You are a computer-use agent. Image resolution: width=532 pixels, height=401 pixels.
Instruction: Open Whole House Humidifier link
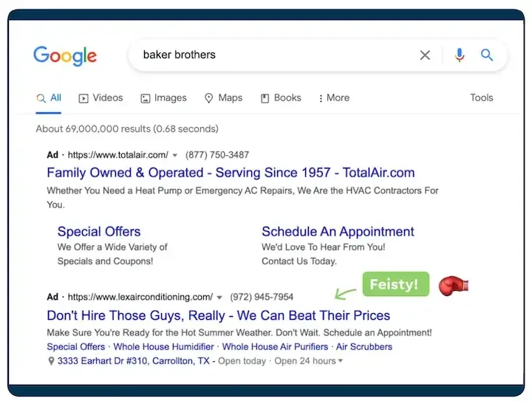point(163,347)
